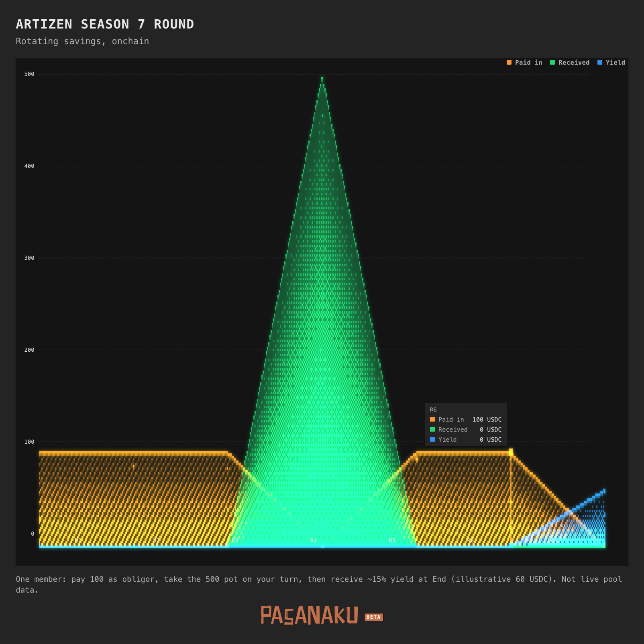Click the 300 y-axis value

click(29, 258)
